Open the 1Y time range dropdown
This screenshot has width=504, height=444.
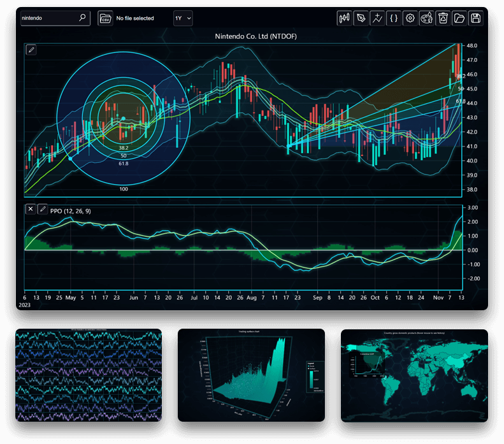click(183, 18)
